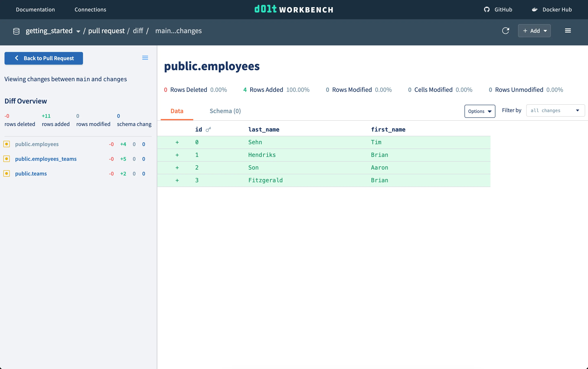Viewport: 588px width, 369px height.
Task: Open the Add dropdown button
Action: (x=534, y=31)
